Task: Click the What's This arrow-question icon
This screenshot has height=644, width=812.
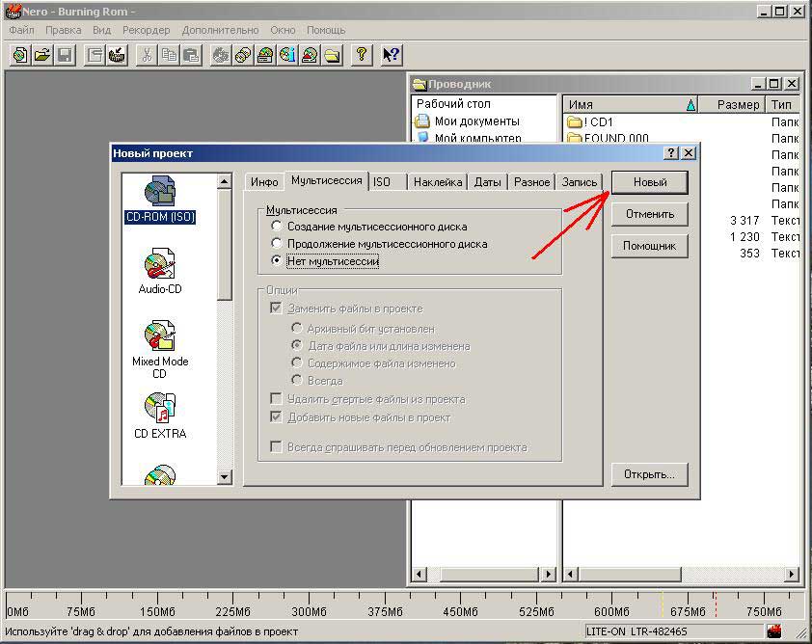Action: (391, 54)
